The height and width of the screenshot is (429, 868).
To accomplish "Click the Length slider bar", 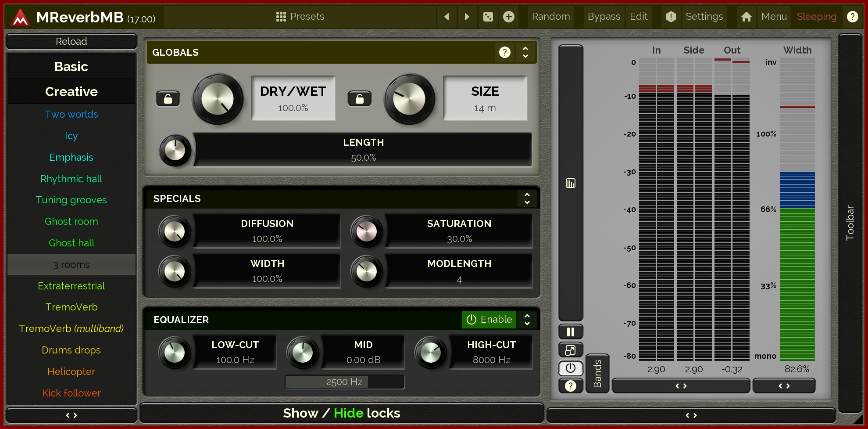I will [x=363, y=150].
